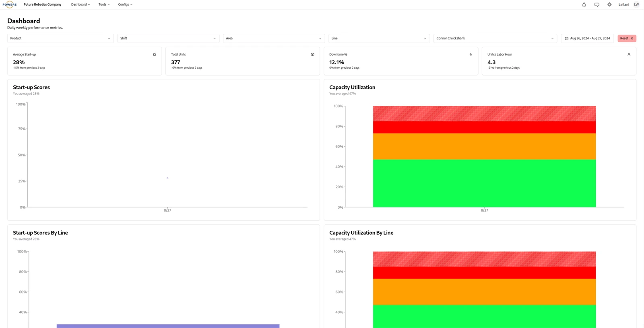Click the Total Units box icon
Viewport: 644px width, 328px height.
tap(313, 55)
